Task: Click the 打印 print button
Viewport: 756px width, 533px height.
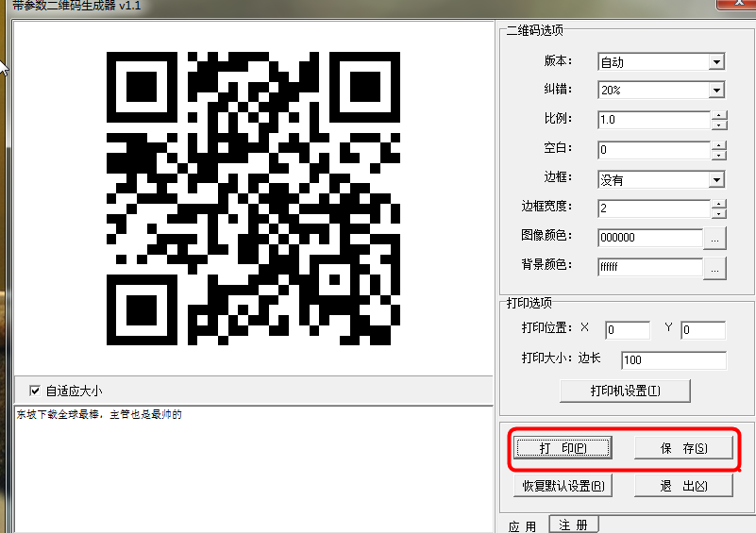Action: (x=563, y=448)
